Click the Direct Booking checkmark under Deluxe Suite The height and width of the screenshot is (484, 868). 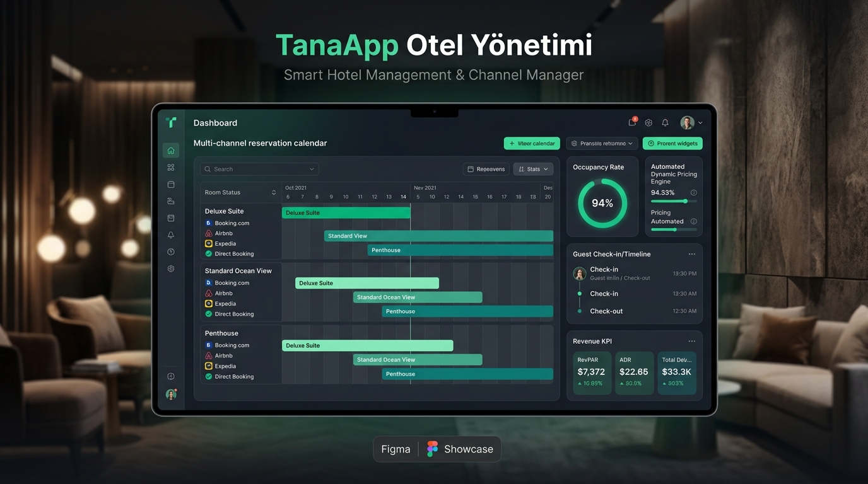tap(209, 254)
